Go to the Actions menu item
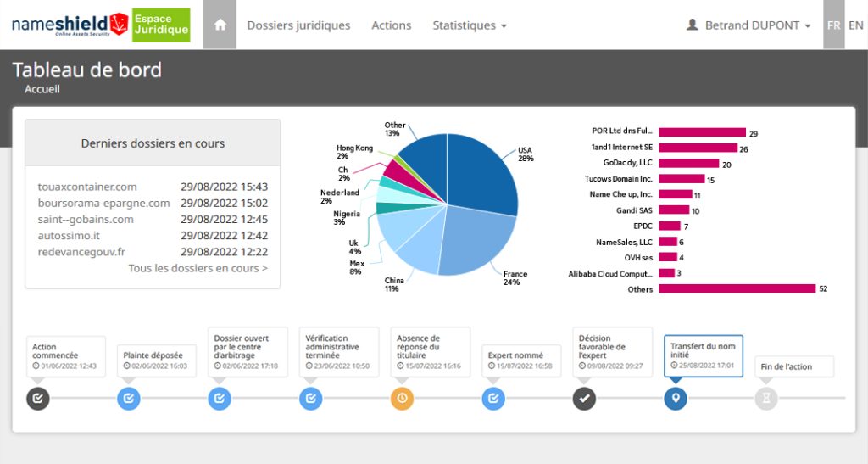The width and height of the screenshot is (868, 464). pyautogui.click(x=392, y=25)
